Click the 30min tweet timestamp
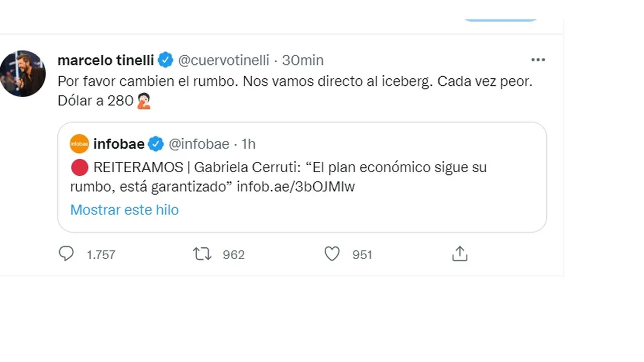 coord(303,60)
